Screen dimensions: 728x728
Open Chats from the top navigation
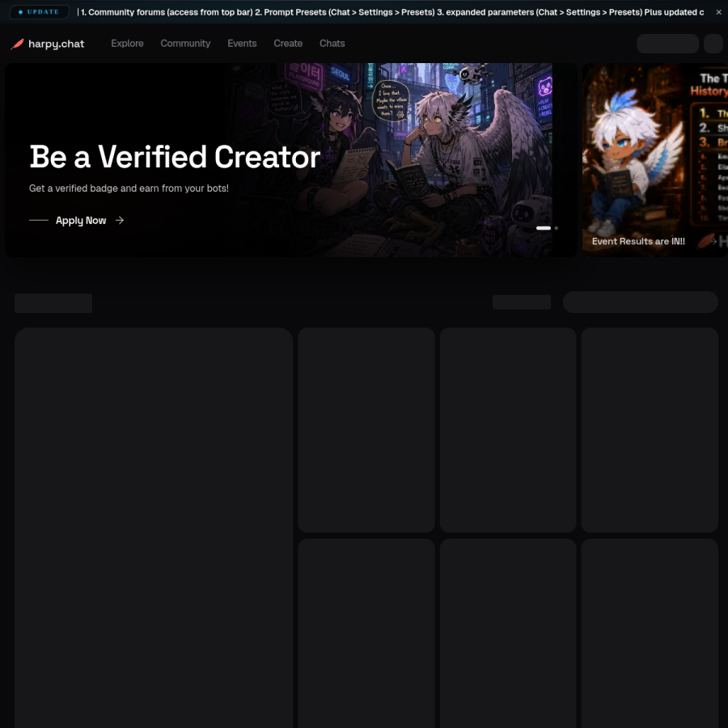pos(332,43)
